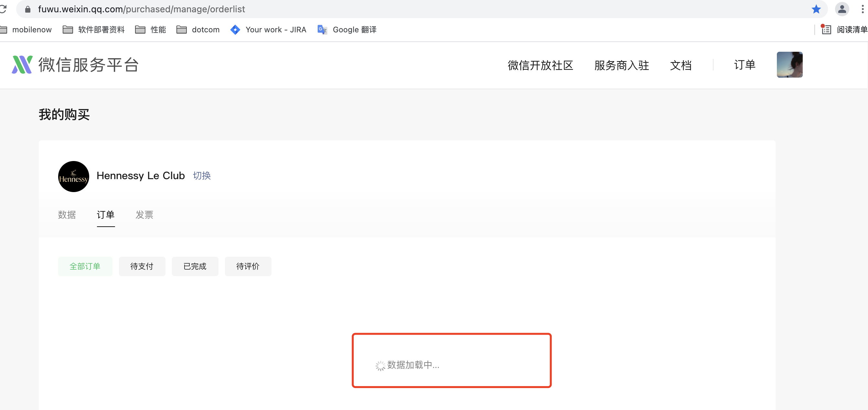Filter orders by 待支付
Screen dimensions: 868x410
click(x=142, y=266)
